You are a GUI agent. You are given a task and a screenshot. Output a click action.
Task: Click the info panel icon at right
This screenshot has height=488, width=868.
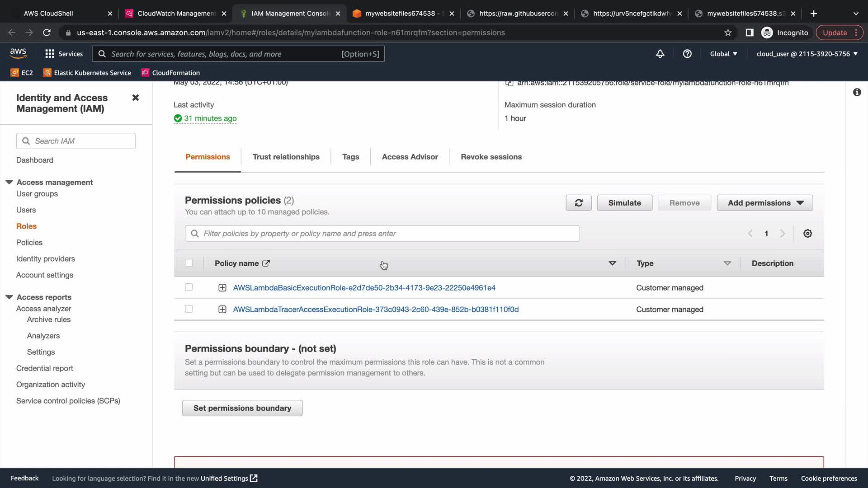pos(857,92)
